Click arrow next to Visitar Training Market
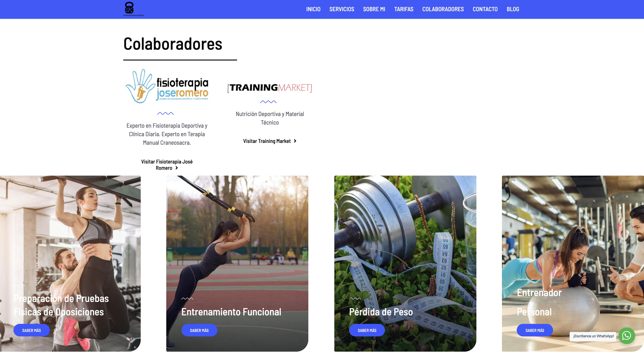This screenshot has height=353, width=644. (295, 141)
